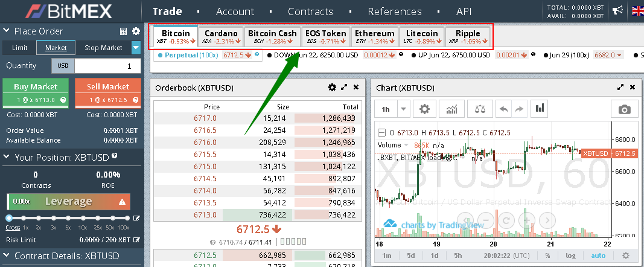The image size is (644, 267).
Task: Click the leverage slider handle
Action: (x=9, y=218)
